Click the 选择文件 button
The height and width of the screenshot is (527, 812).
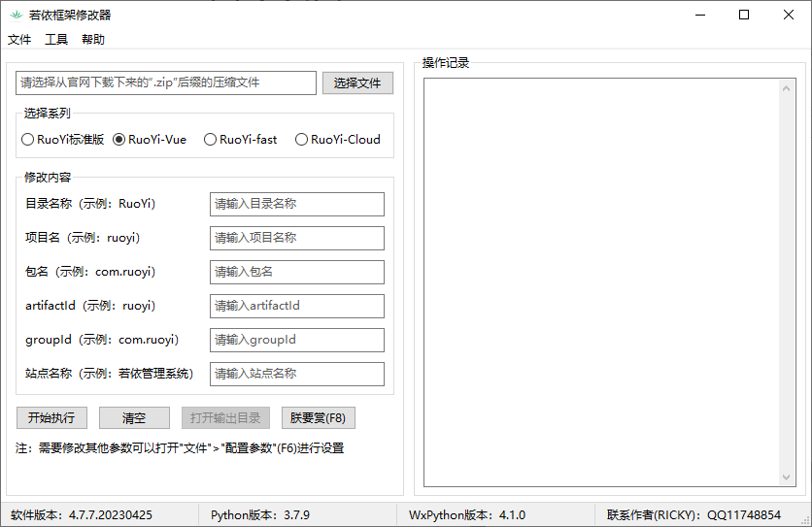click(357, 82)
